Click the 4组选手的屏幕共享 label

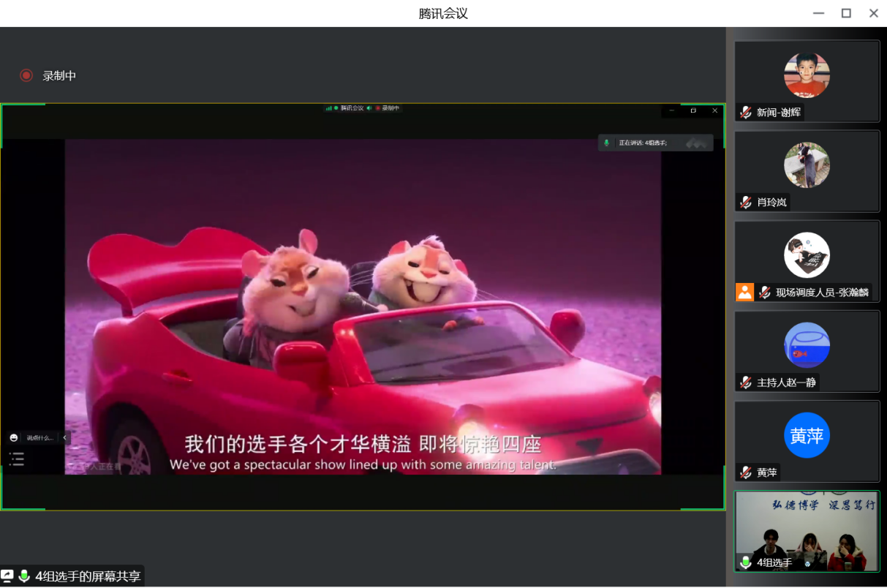tap(88, 576)
